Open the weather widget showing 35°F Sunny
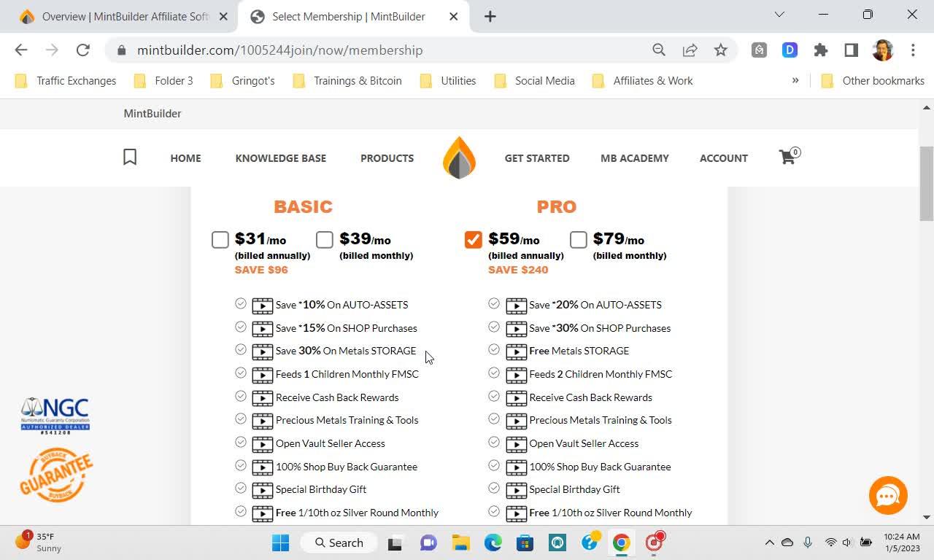Image resolution: width=934 pixels, height=560 pixels. [38, 542]
